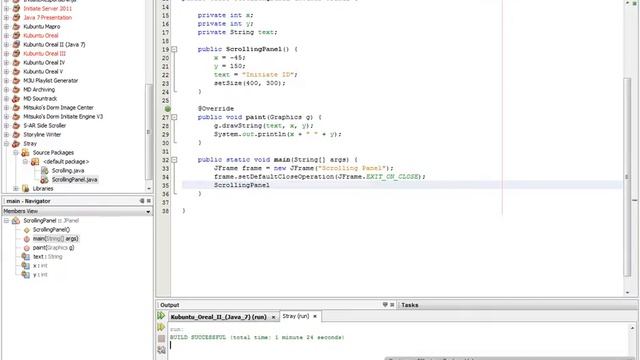This screenshot has width=640, height=360.
Task: Click the ScrollingPanel.java file icon
Action: 44,180
